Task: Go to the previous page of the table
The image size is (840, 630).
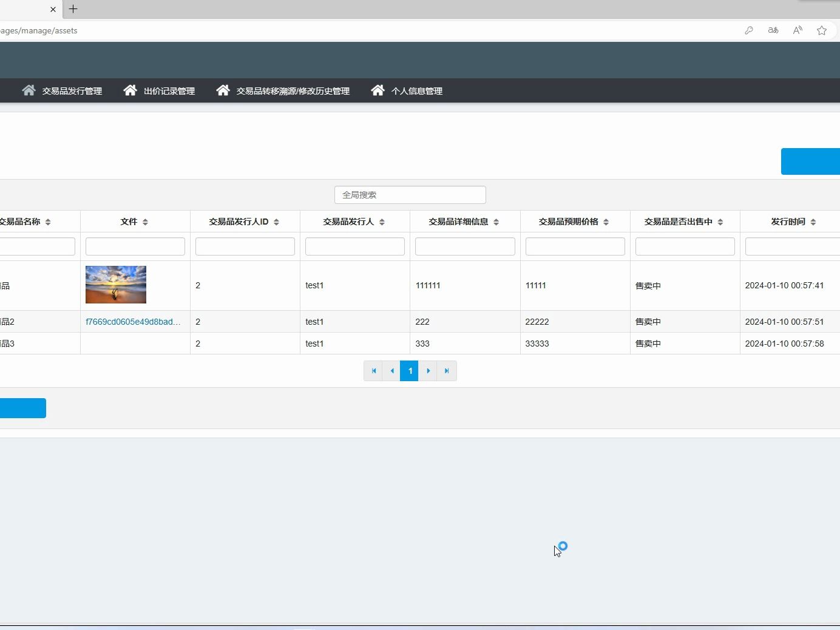Action: [392, 371]
